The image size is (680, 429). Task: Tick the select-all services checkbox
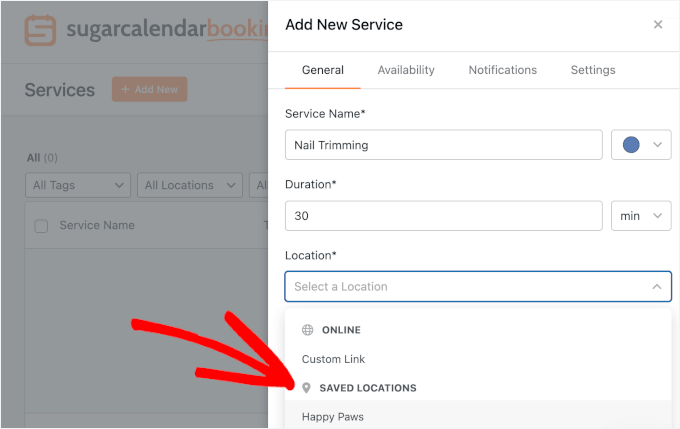pyautogui.click(x=41, y=226)
